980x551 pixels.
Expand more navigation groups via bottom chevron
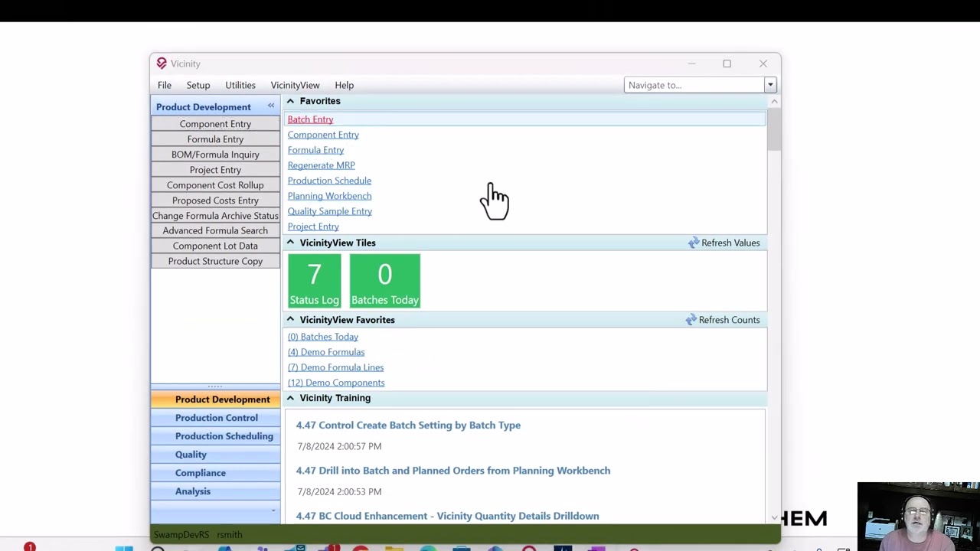[273, 510]
